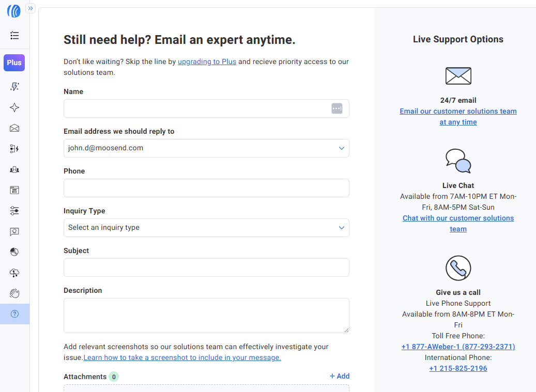Click the purple Plus upgrade button
Screen dimensions: 536x392
[x=14, y=62]
